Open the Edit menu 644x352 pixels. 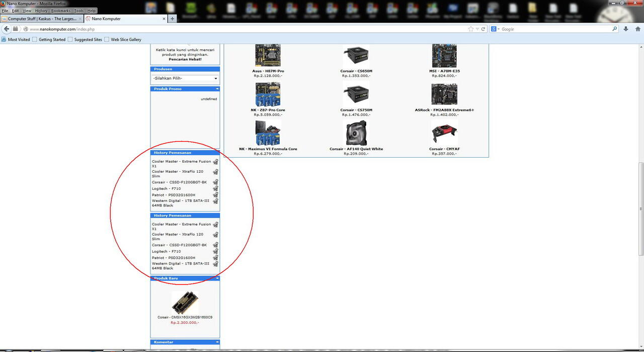tap(16, 11)
